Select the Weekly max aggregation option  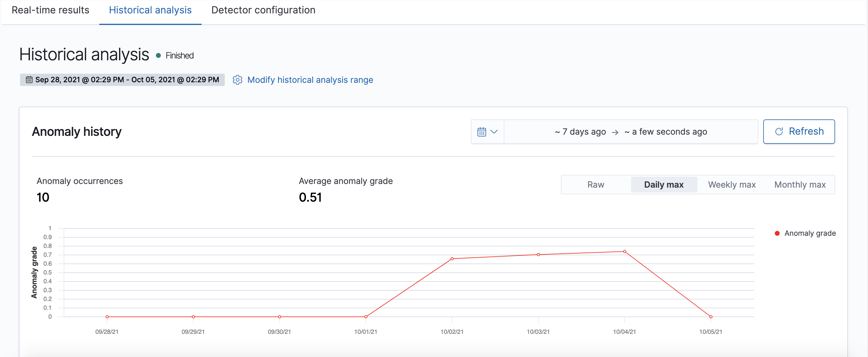[732, 185]
